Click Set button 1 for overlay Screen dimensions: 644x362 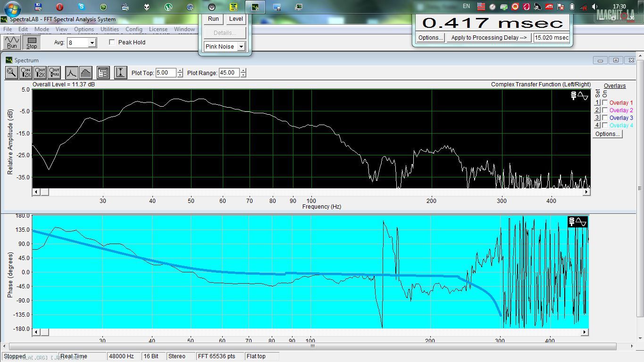[597, 103]
